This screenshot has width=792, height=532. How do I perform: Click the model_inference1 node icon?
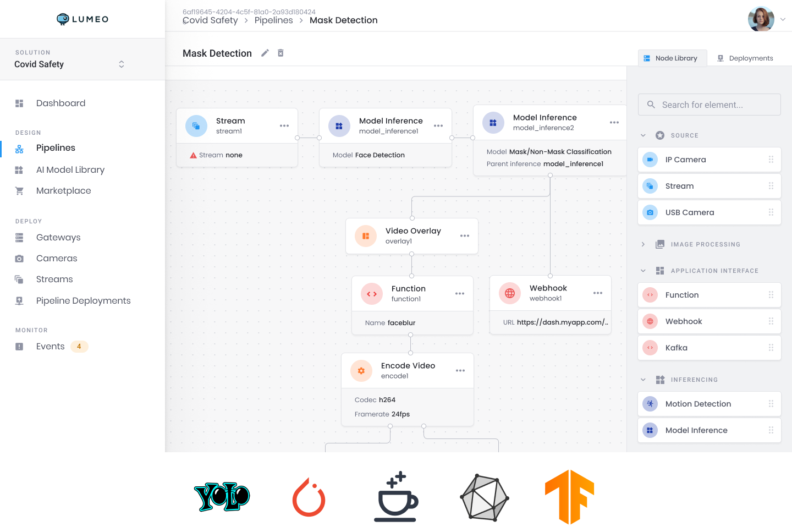[339, 126]
